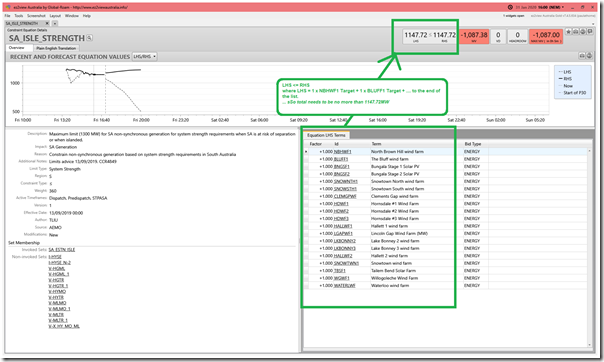Click the RHS legend entry
Image resolution: width=604 pixels, height=362 pixels.
(565, 79)
